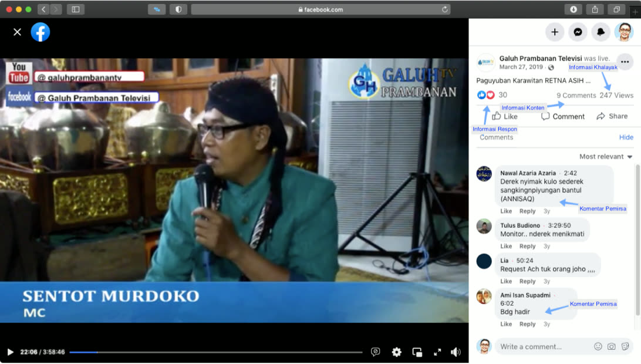The width and height of the screenshot is (641, 364).
Task: Open Messenger
Action: click(578, 32)
